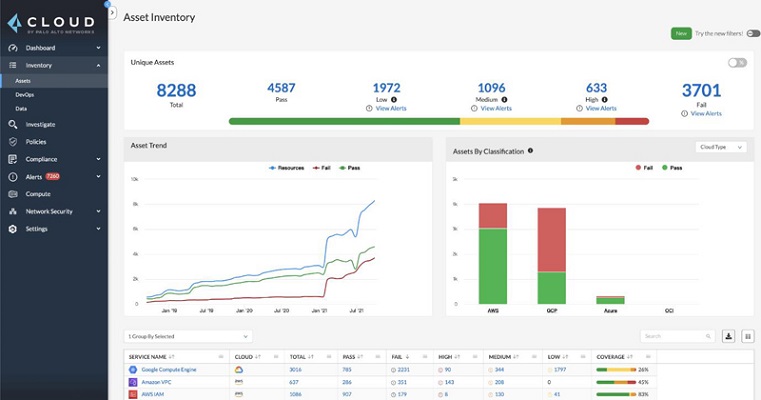This screenshot has width=761, height=400.
Task: Collapse the Inventory section in sidebar
Action: (x=98, y=65)
